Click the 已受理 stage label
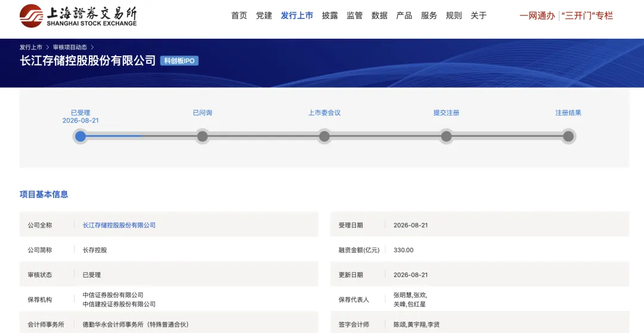644x333 pixels. tap(80, 113)
